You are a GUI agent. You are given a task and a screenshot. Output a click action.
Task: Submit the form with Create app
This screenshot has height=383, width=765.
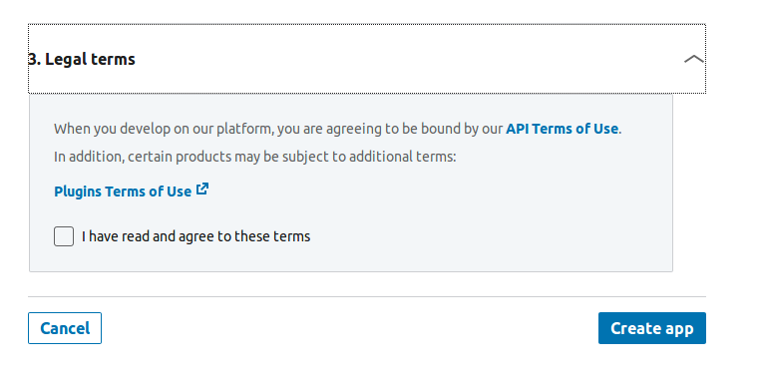coord(652,328)
